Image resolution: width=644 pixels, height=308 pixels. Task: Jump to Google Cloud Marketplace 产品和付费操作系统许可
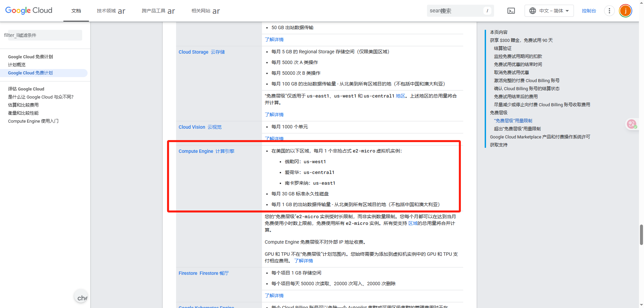click(x=540, y=137)
